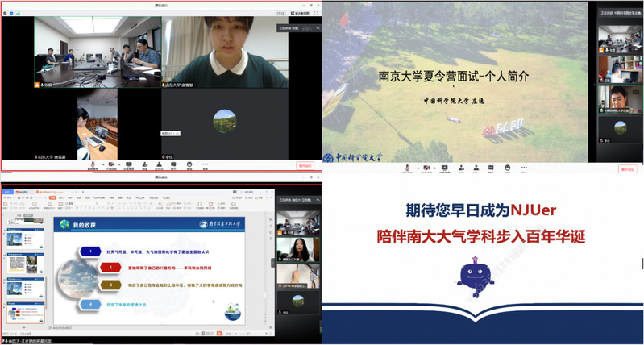Click Leave Meeting button in the top-right window
644x345 pixels.
coord(628,169)
